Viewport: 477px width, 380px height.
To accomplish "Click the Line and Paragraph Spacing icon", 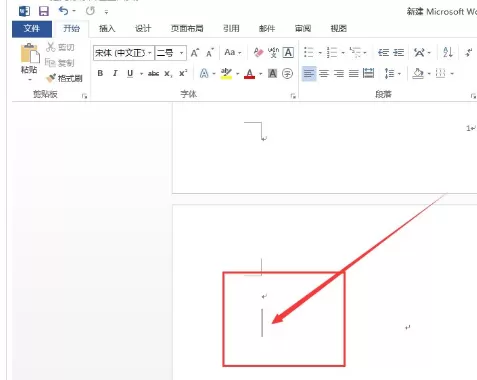I will point(389,73).
